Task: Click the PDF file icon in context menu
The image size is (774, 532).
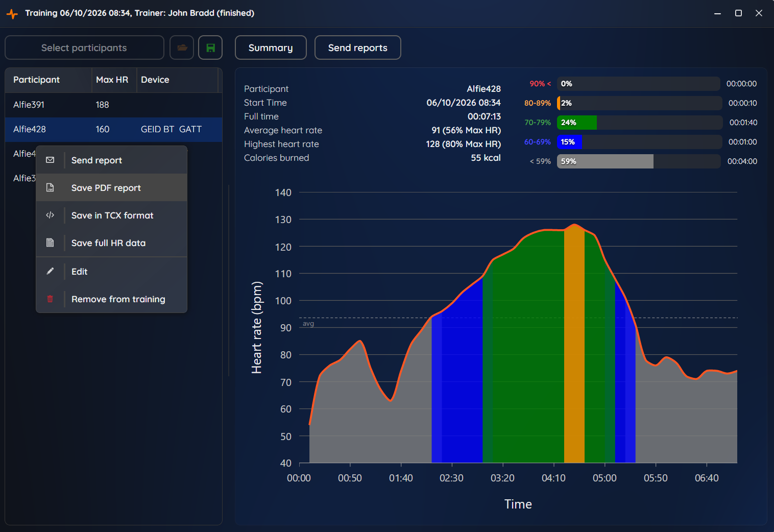Action: [50, 188]
